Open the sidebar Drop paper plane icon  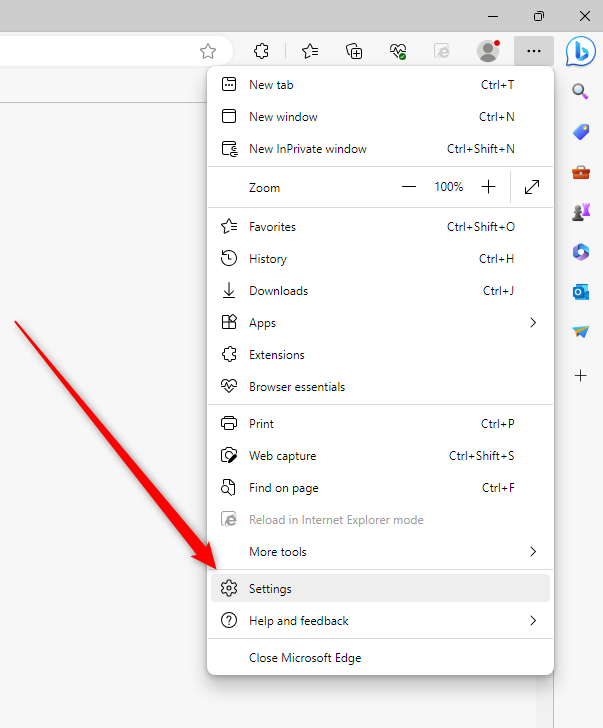(581, 332)
